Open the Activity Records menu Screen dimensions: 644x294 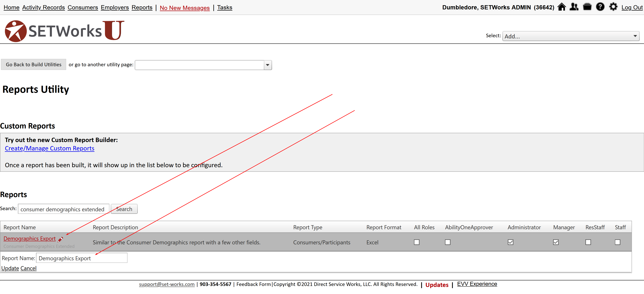43,8
